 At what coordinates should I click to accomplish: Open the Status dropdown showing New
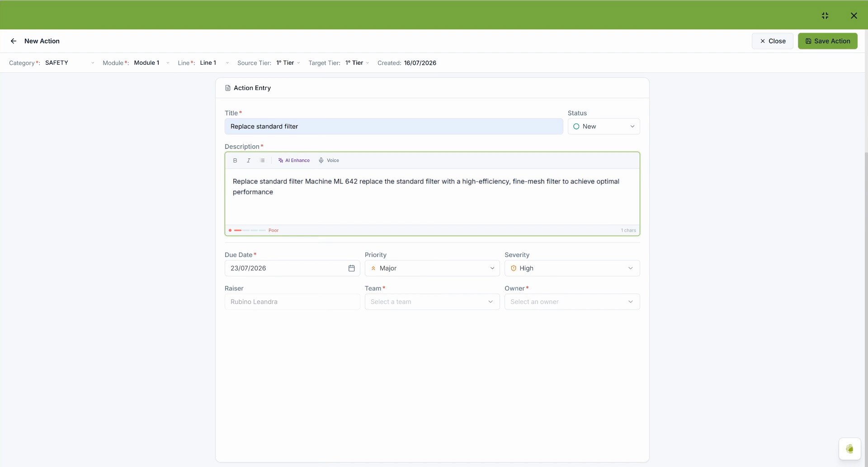[604, 126]
